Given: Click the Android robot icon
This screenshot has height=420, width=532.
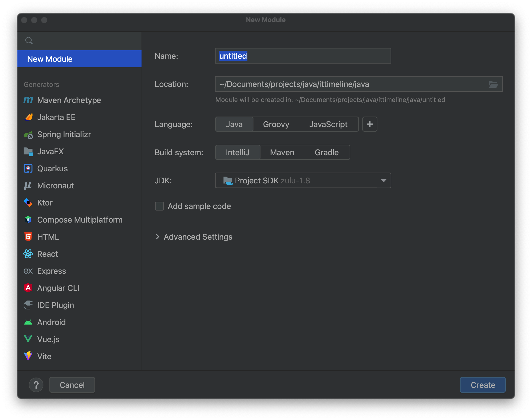Looking at the screenshot, I should [x=28, y=322].
